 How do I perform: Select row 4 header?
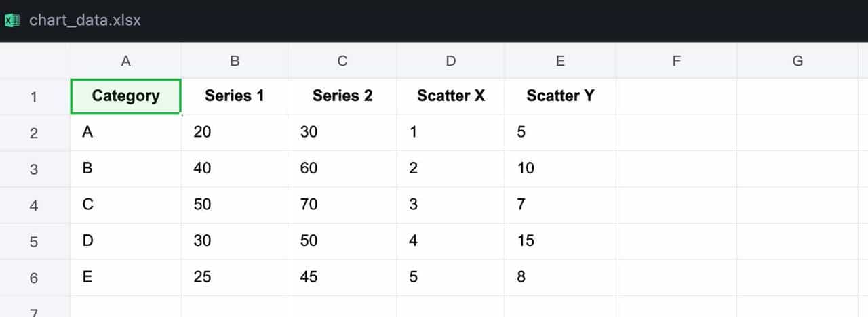[x=34, y=205]
